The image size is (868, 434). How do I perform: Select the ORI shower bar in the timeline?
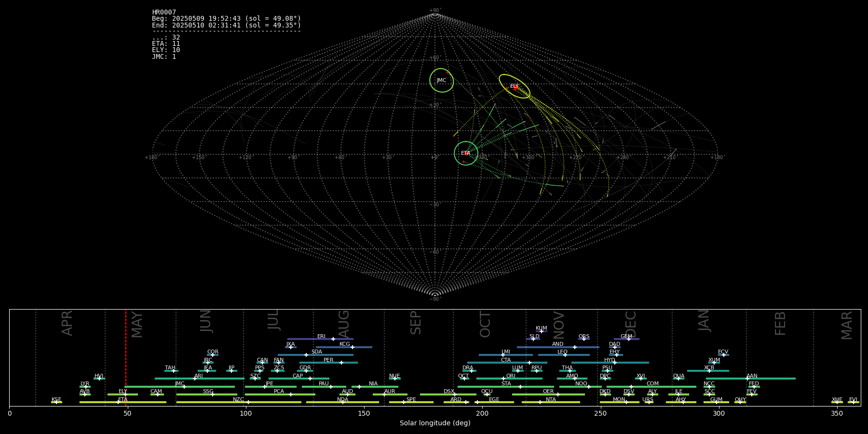coord(509,379)
